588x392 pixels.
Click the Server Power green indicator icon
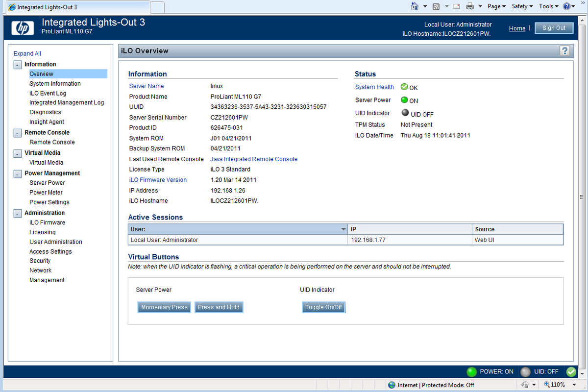click(404, 100)
